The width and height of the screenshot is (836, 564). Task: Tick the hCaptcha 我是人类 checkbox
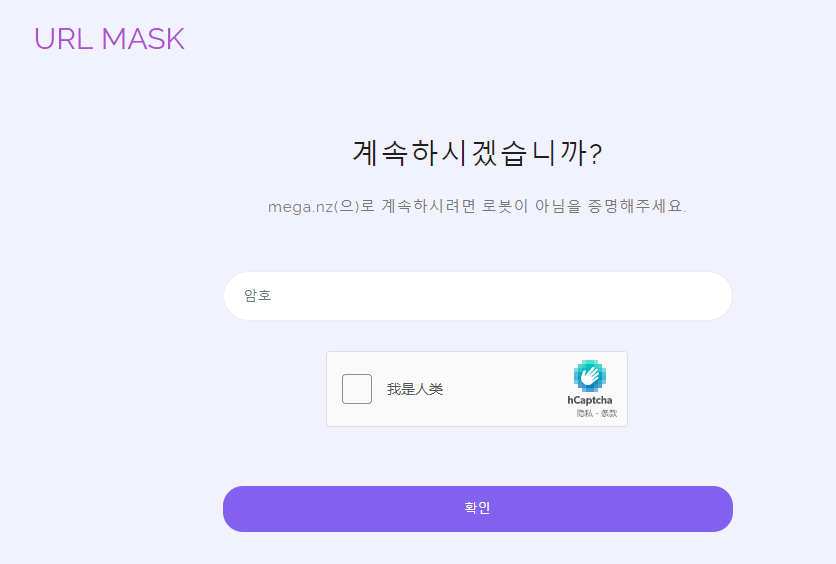pos(357,389)
